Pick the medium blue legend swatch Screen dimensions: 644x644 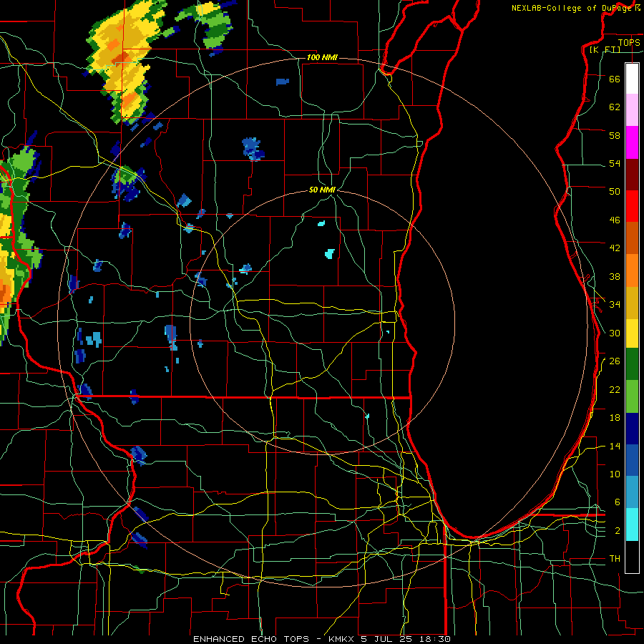click(x=632, y=460)
